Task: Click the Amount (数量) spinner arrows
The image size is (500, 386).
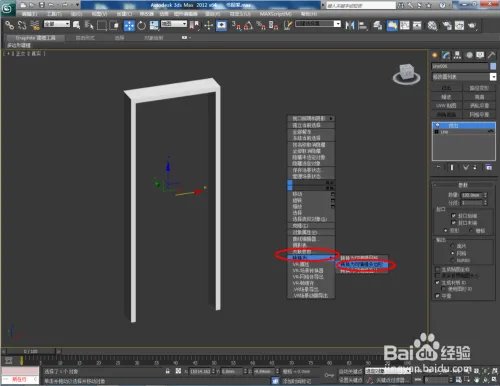Action: coord(486,195)
